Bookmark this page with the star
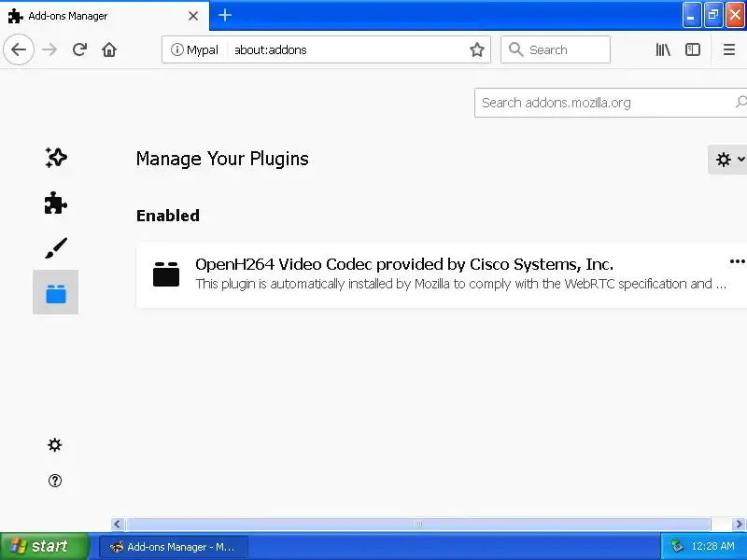 click(x=477, y=49)
